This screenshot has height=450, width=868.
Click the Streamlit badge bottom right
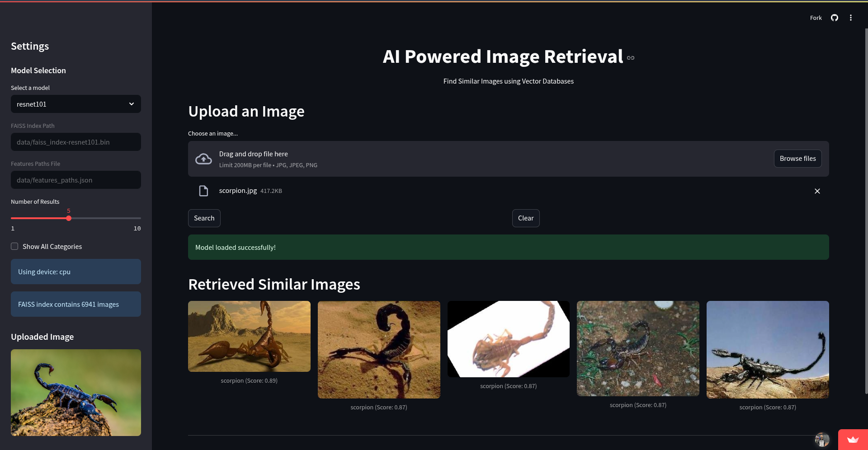click(854, 440)
